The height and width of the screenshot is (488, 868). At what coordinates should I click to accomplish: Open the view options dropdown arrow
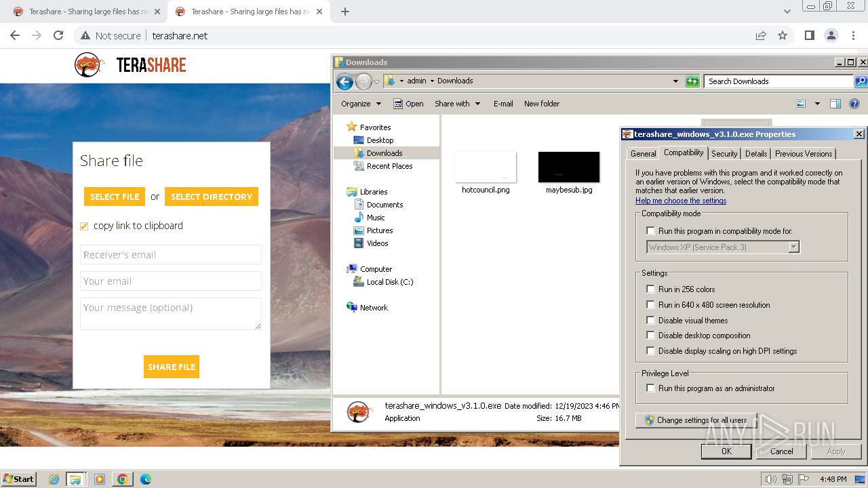(817, 104)
